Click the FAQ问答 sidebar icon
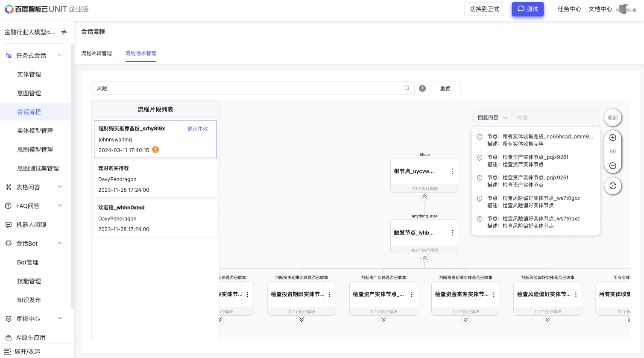 [9, 206]
